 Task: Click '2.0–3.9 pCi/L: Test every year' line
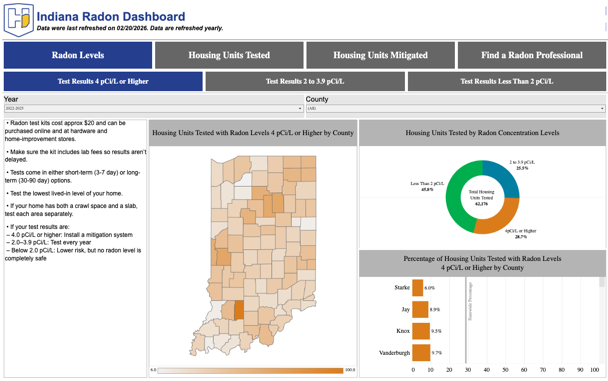click(48, 242)
